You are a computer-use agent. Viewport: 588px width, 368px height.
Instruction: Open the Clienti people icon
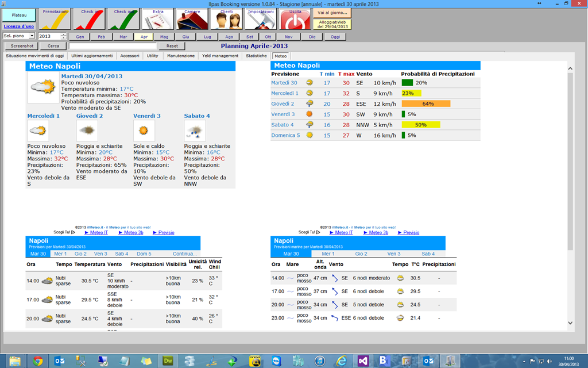[226, 19]
